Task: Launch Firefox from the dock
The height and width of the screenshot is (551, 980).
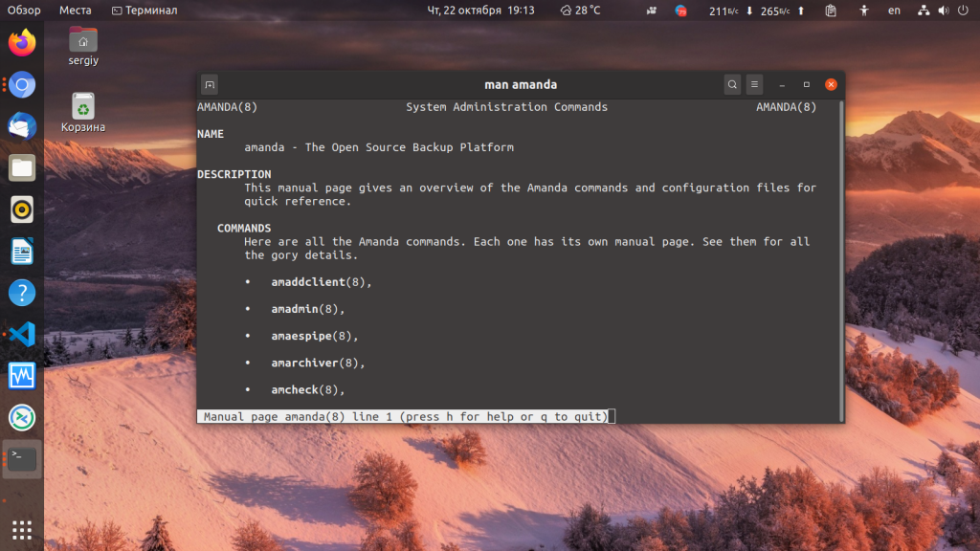Action: [x=22, y=42]
